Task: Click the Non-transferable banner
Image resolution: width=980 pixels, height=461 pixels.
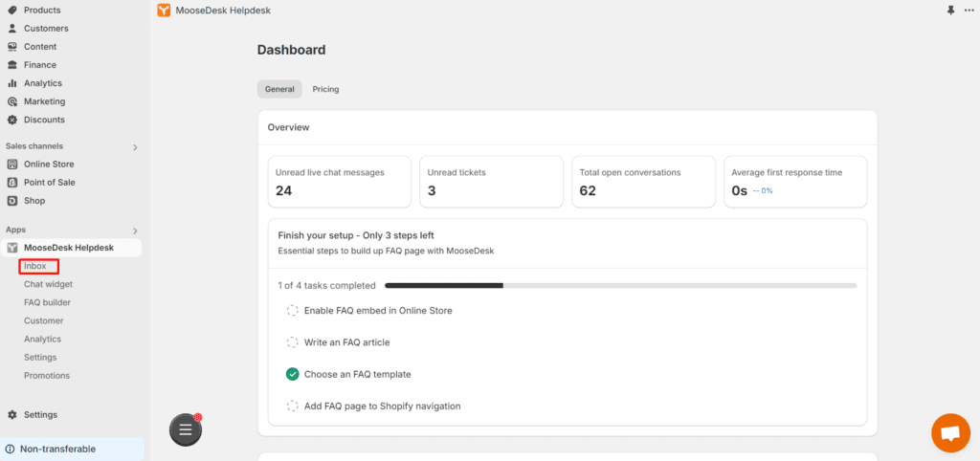Action: coord(73,449)
